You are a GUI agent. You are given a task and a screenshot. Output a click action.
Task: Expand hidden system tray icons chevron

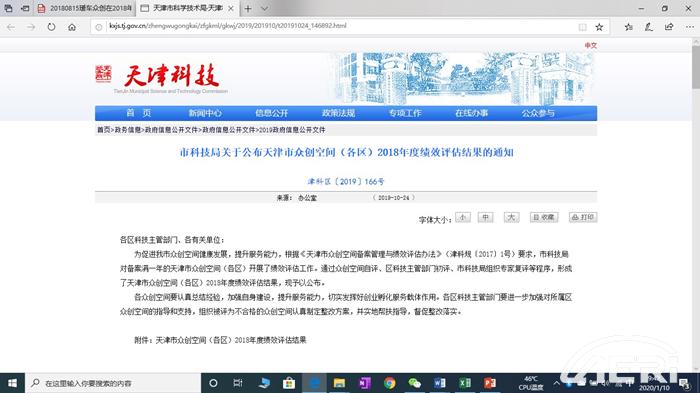[x=556, y=383]
